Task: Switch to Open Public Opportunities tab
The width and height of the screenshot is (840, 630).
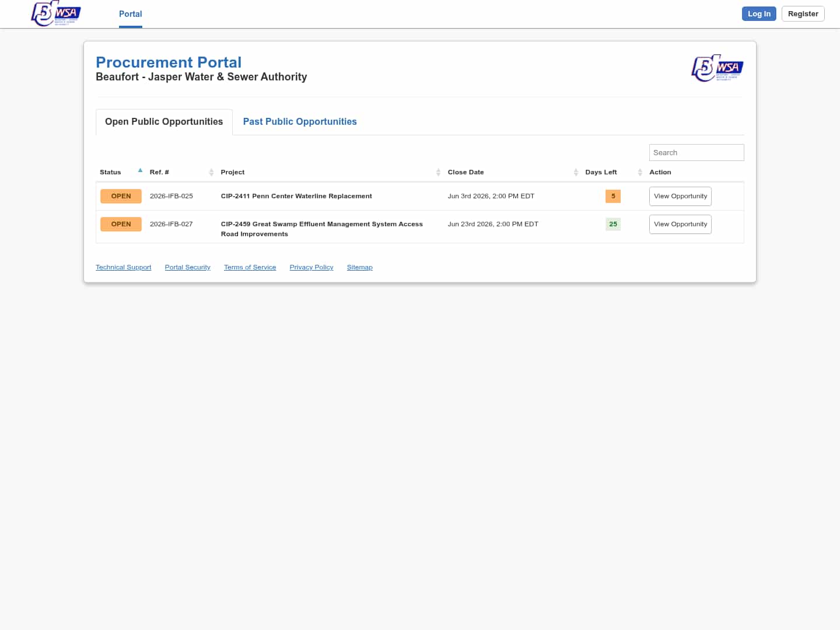Action: [x=164, y=122]
